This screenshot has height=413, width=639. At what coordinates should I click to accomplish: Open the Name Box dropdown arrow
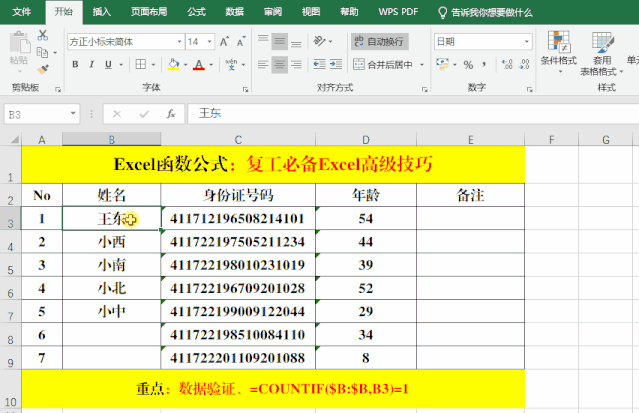73,113
